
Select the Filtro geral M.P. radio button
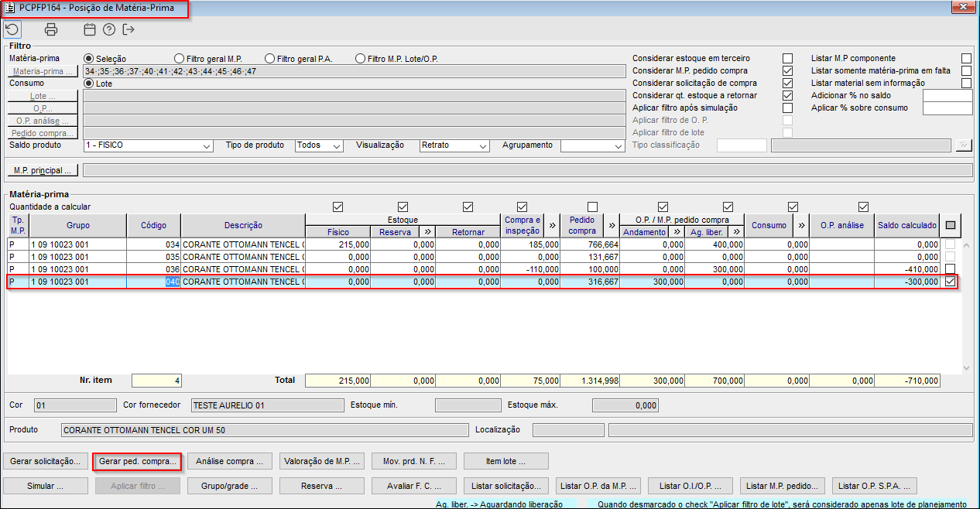tap(180, 59)
